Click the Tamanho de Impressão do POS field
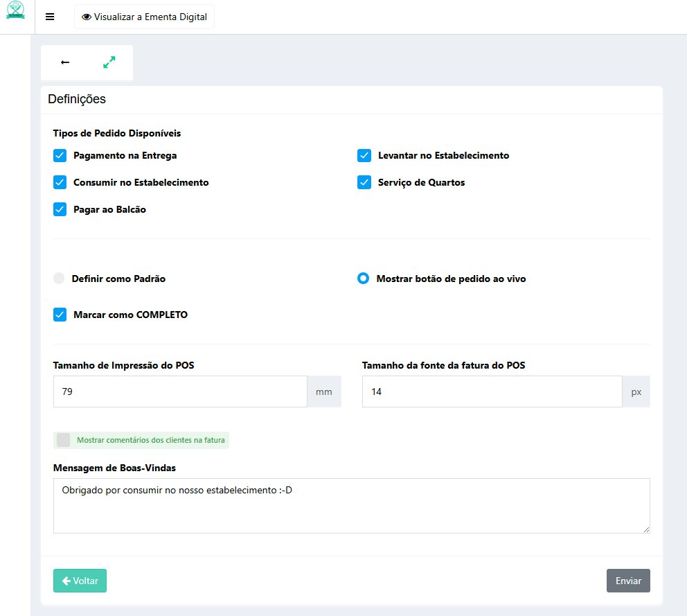This screenshot has width=687, height=616. coord(180,391)
